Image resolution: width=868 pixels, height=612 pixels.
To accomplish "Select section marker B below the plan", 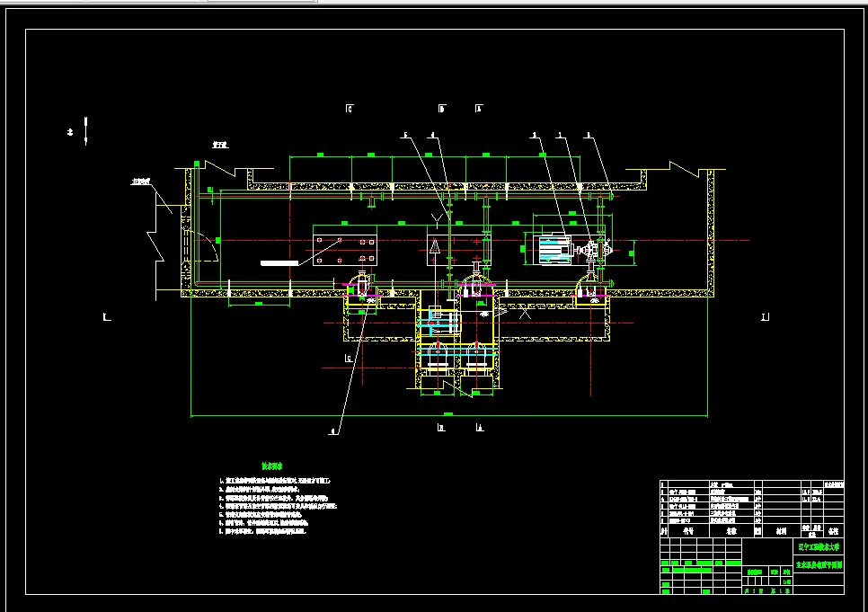I will [441, 428].
